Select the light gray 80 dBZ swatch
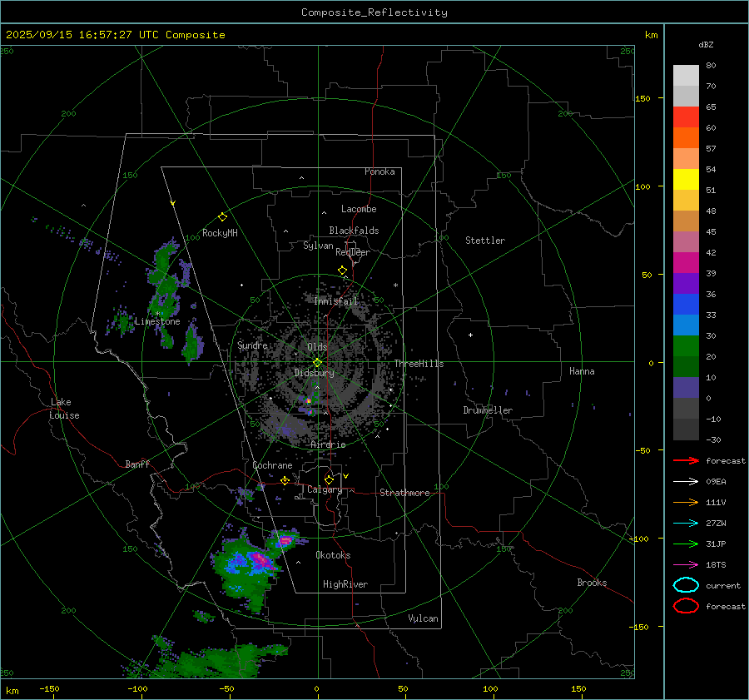The height and width of the screenshot is (700, 749). tap(686, 75)
